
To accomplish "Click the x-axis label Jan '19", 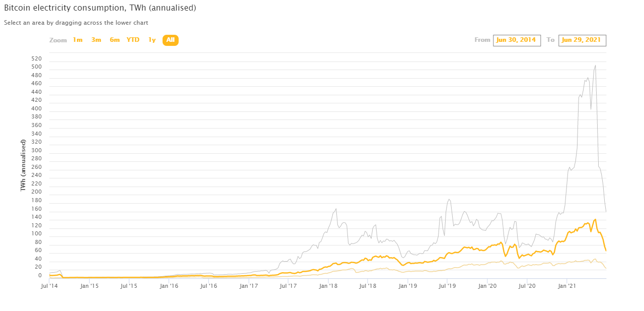I will click(x=408, y=286).
